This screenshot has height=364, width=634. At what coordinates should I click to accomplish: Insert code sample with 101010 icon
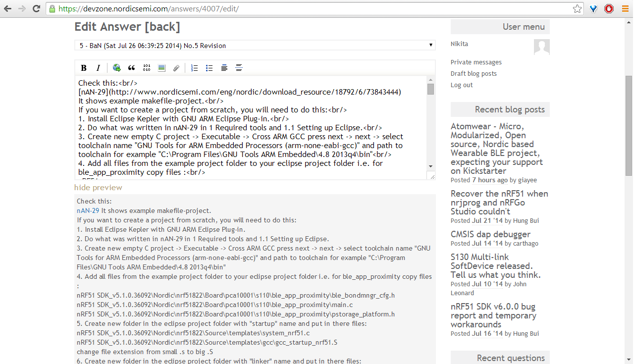(x=147, y=68)
